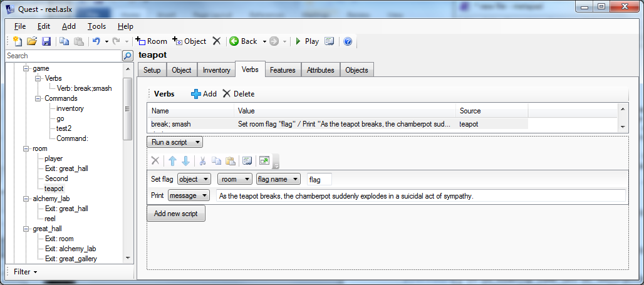Add a new Room from the toolbar

click(152, 41)
